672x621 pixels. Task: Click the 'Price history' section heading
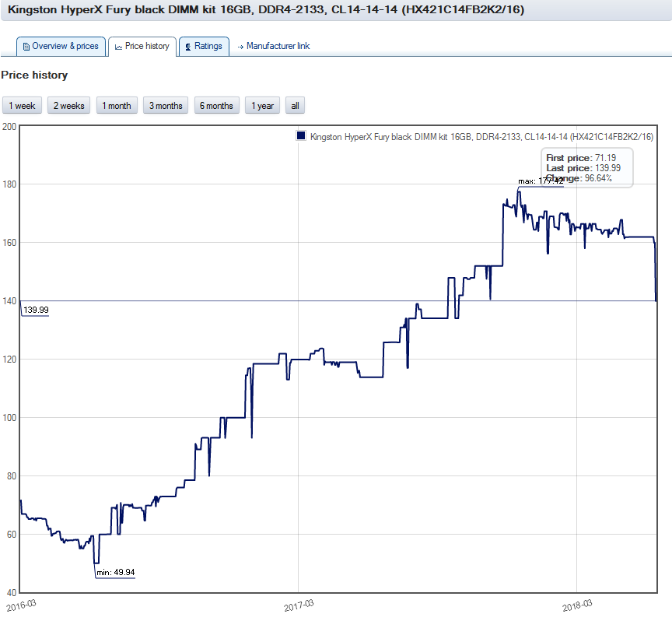[x=34, y=75]
